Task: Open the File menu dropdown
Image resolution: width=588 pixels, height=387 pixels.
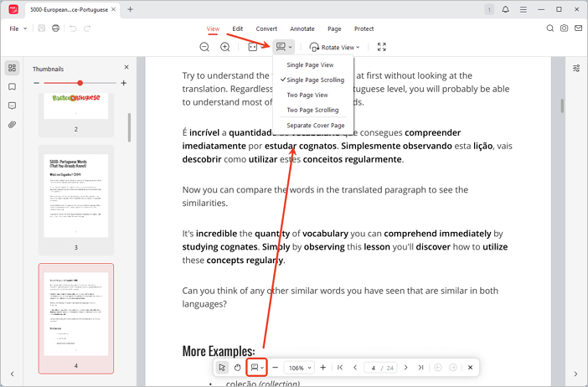Action: tap(18, 28)
